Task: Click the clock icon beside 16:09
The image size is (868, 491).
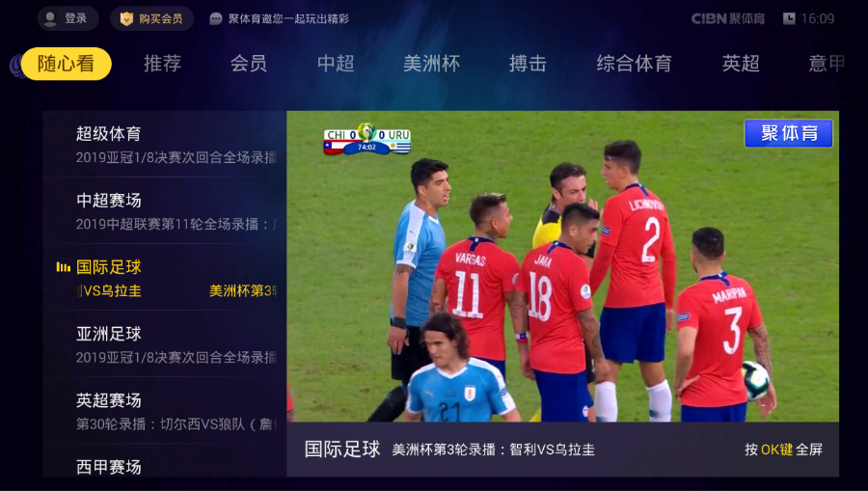Action: coord(789,19)
